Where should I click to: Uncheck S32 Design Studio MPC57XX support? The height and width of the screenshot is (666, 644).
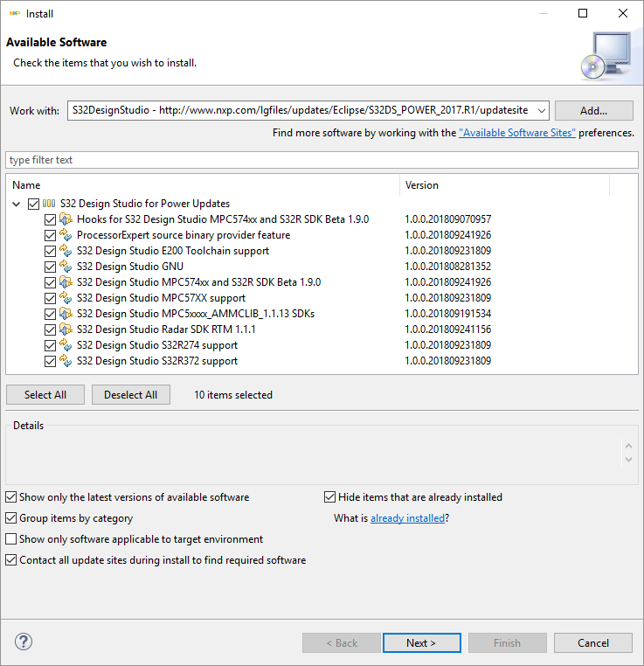(50, 298)
